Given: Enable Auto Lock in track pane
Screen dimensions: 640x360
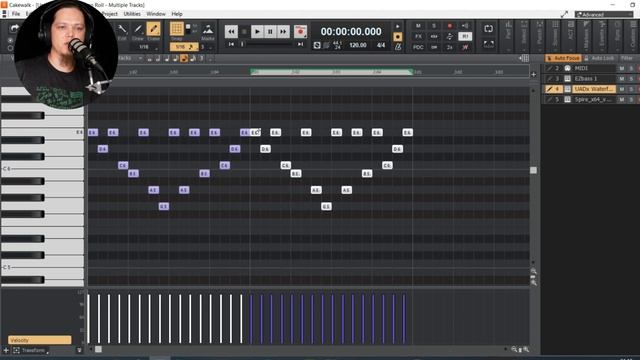Looking at the screenshot, I should [599, 58].
